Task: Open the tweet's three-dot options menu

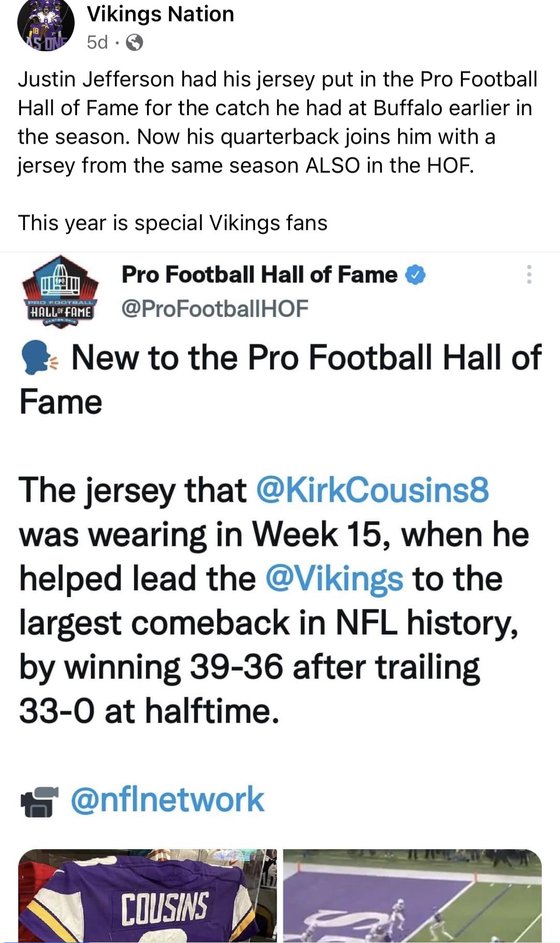Action: tap(529, 274)
